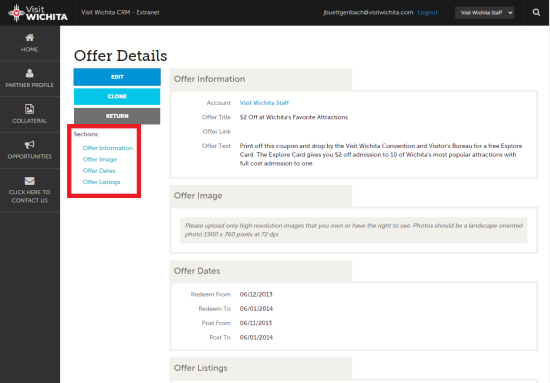The image size is (550, 383).
Task: Click the blue EDIT button
Action: tap(117, 77)
